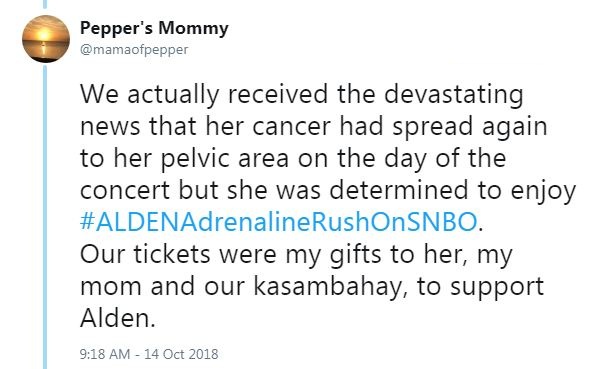Click the word "devastating" in the first line
Image resolution: width=605 pixels, height=369 pixels.
[x=454, y=95]
